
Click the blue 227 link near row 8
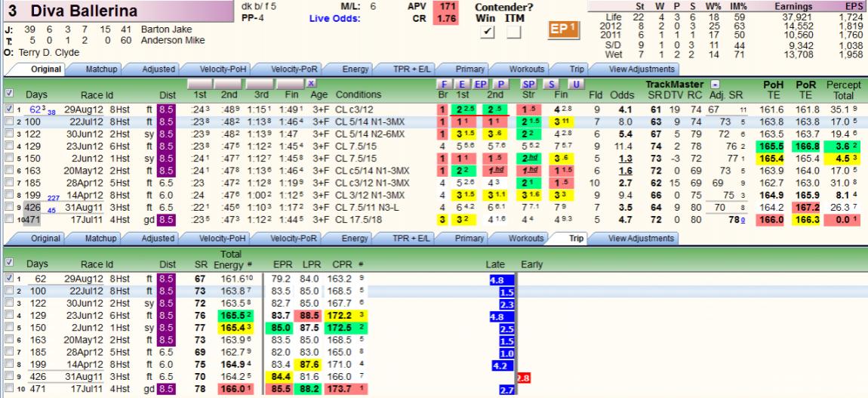[x=53, y=198]
